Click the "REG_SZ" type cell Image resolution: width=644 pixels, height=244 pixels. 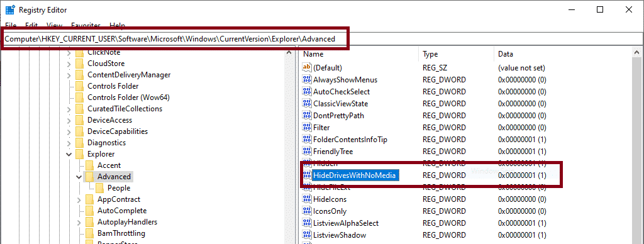pos(436,67)
